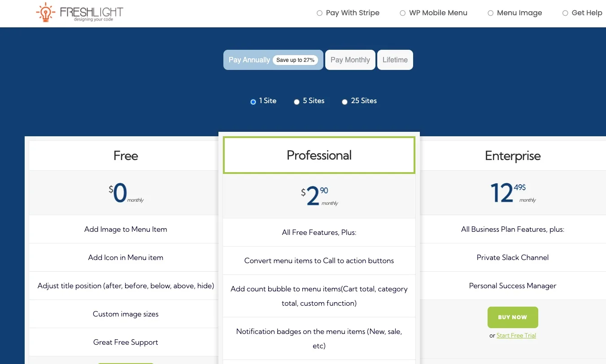The image size is (606, 364).
Task: Click the Enterprise 12.49$ monthly price
Action: pyautogui.click(x=513, y=194)
